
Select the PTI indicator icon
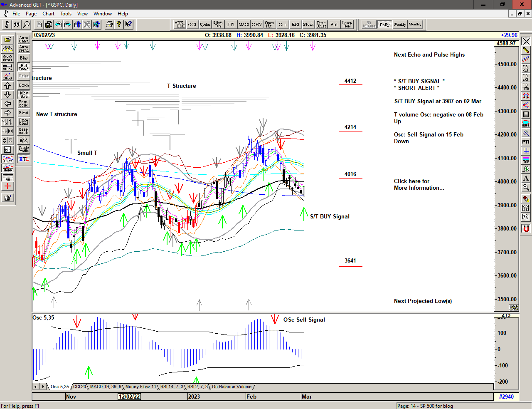coord(526,142)
